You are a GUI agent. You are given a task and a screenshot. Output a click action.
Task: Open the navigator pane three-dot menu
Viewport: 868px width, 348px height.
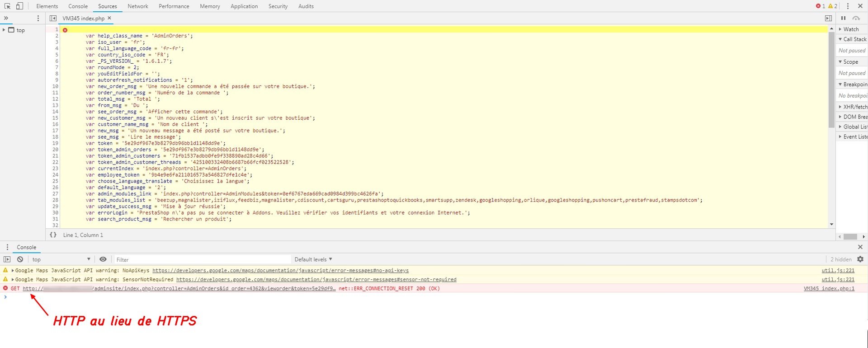38,18
